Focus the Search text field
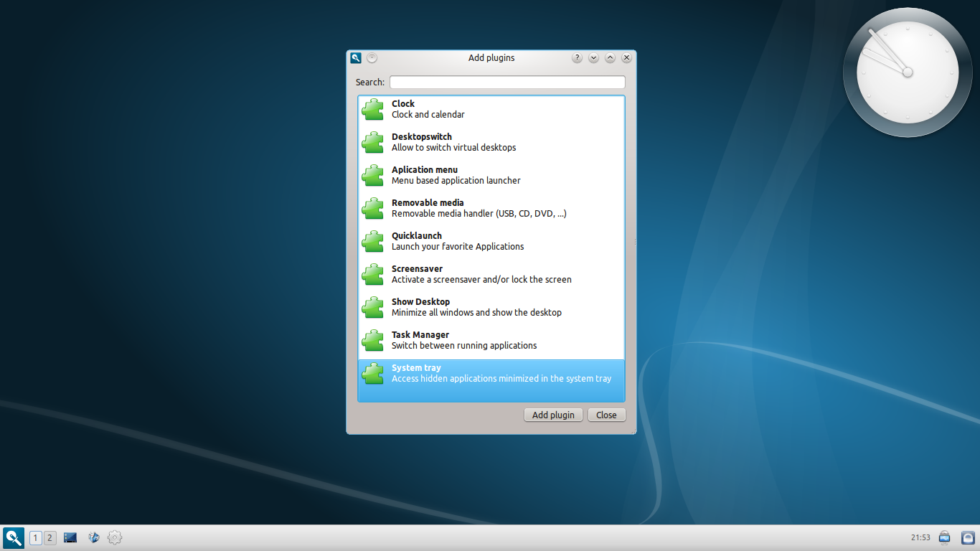This screenshot has width=980, height=551. point(507,83)
